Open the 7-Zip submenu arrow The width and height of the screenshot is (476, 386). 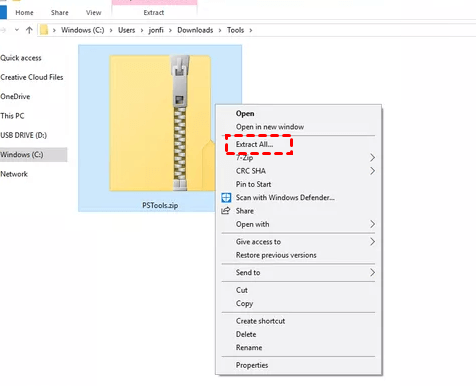point(372,158)
